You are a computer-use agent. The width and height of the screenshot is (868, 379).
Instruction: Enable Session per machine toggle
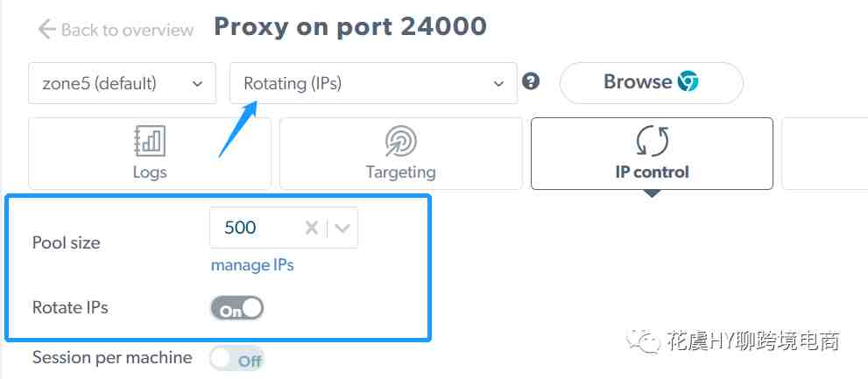pyautogui.click(x=237, y=359)
